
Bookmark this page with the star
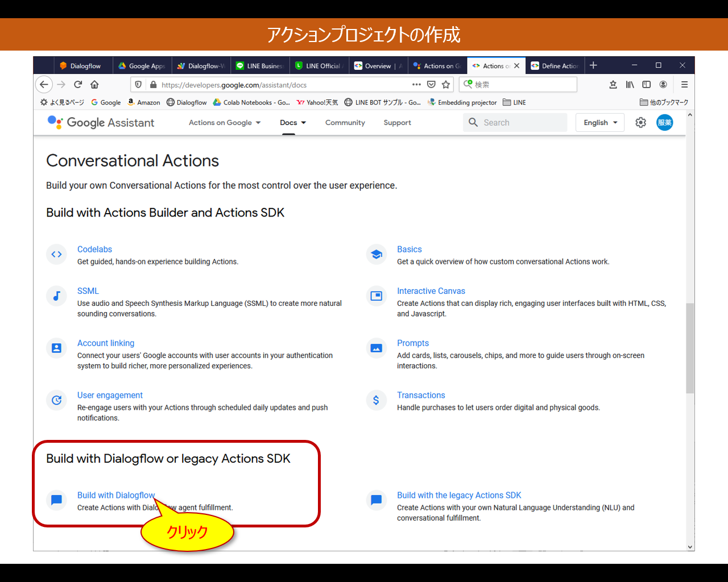point(446,84)
